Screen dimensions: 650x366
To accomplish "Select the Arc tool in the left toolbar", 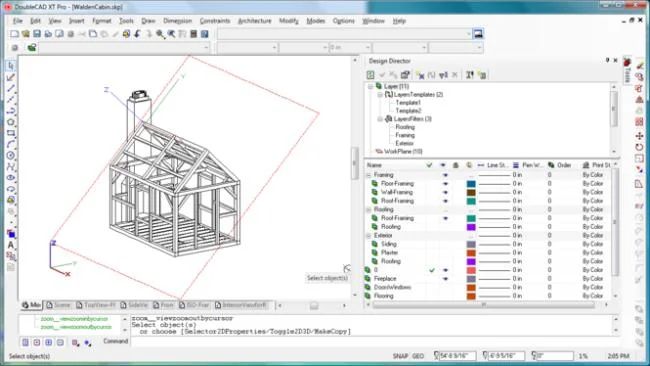I will click(11, 144).
